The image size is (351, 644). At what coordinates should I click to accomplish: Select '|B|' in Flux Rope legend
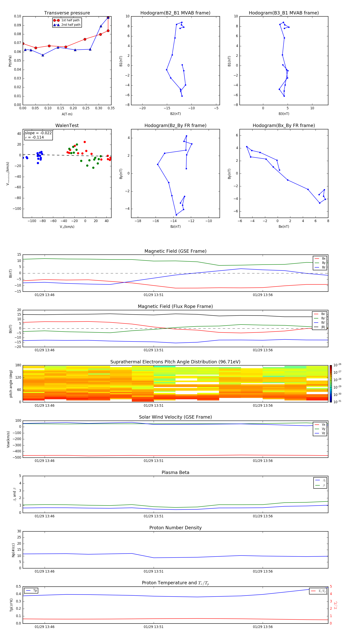(x=320, y=327)
